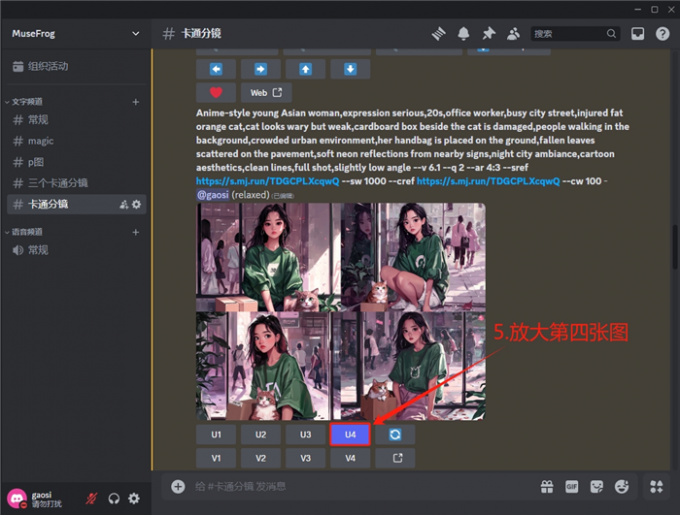Click the pan down arrow button
This screenshot has height=515, width=680.
click(x=350, y=69)
